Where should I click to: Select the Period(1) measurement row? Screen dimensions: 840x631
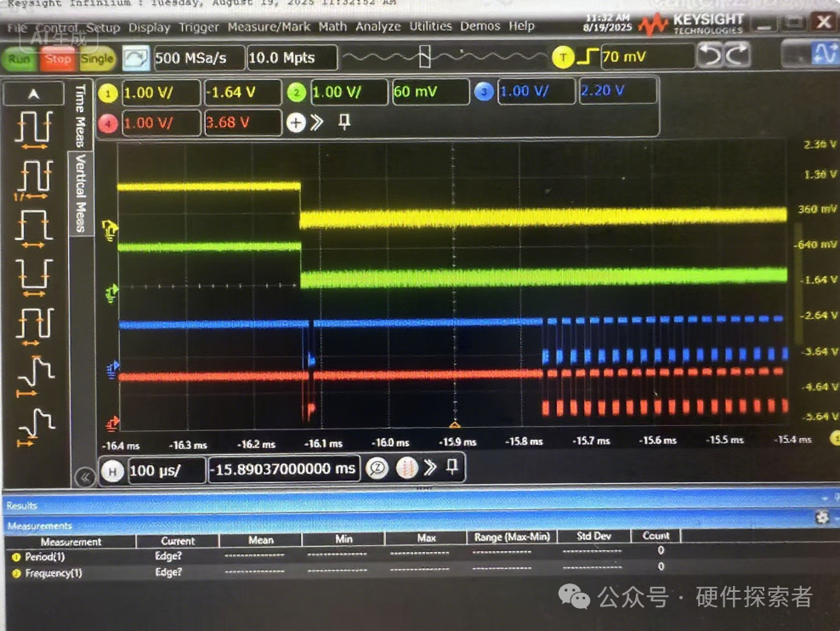click(x=343, y=556)
